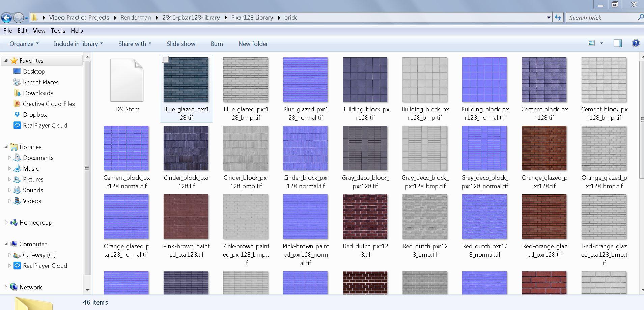Open RealPlayer Cloud under Computer

coord(45,266)
